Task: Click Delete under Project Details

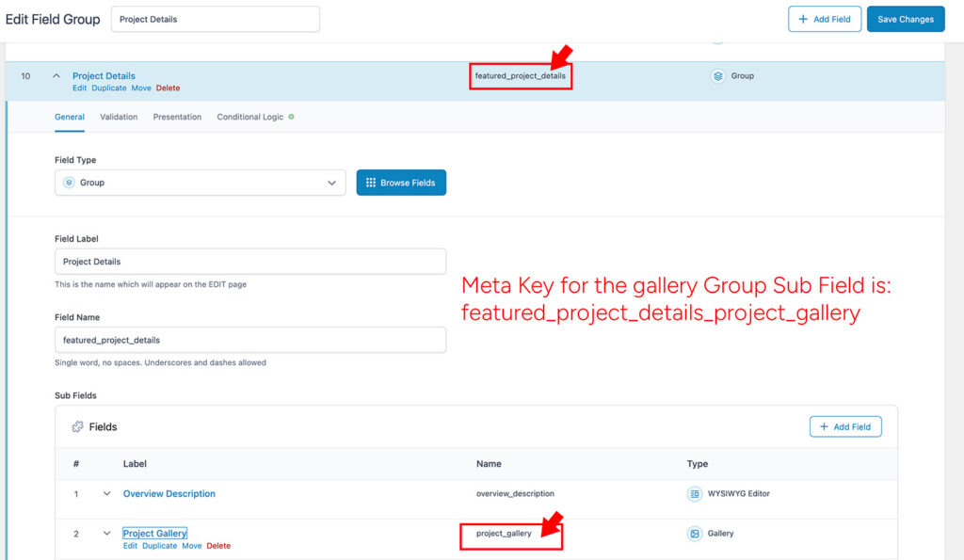Action: (168, 88)
